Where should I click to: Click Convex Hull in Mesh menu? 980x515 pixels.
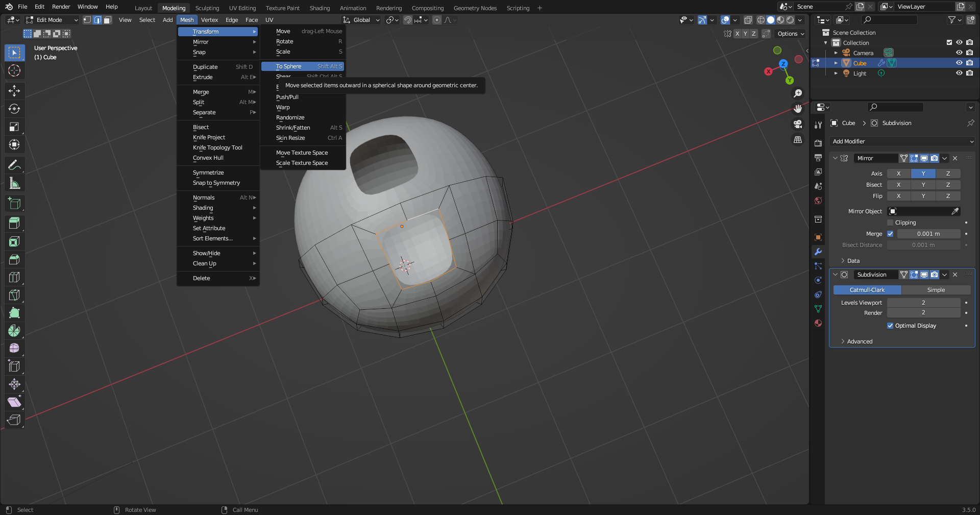pyautogui.click(x=218, y=158)
